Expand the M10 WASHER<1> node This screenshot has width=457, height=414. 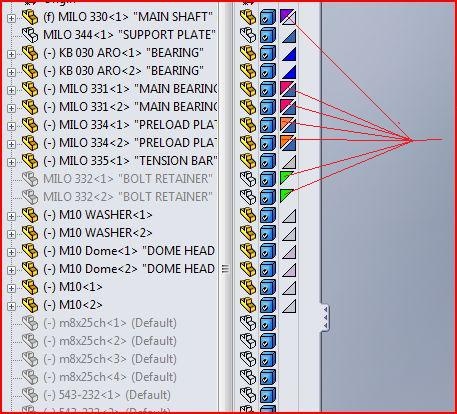[x=11, y=216]
